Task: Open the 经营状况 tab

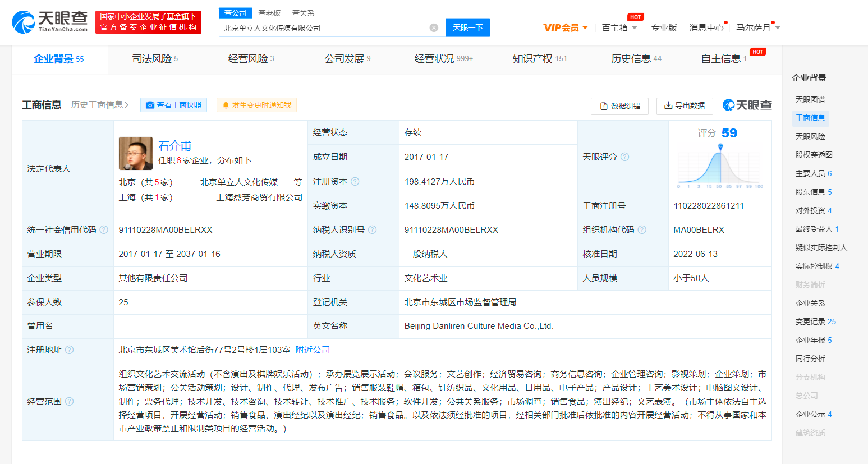Action: [443, 59]
